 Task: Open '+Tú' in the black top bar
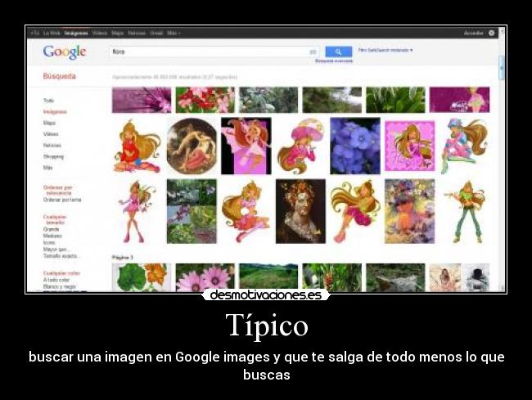(35, 33)
